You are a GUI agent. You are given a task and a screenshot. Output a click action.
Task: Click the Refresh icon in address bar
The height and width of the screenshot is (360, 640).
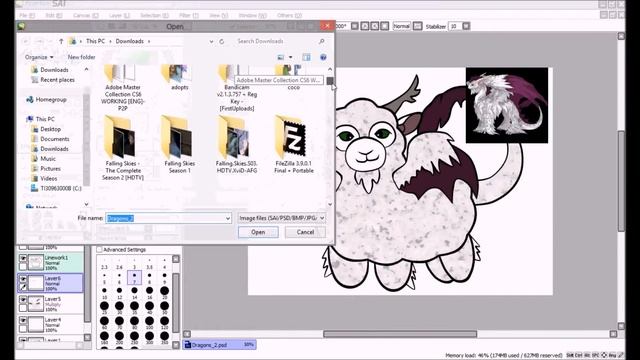coord(222,41)
